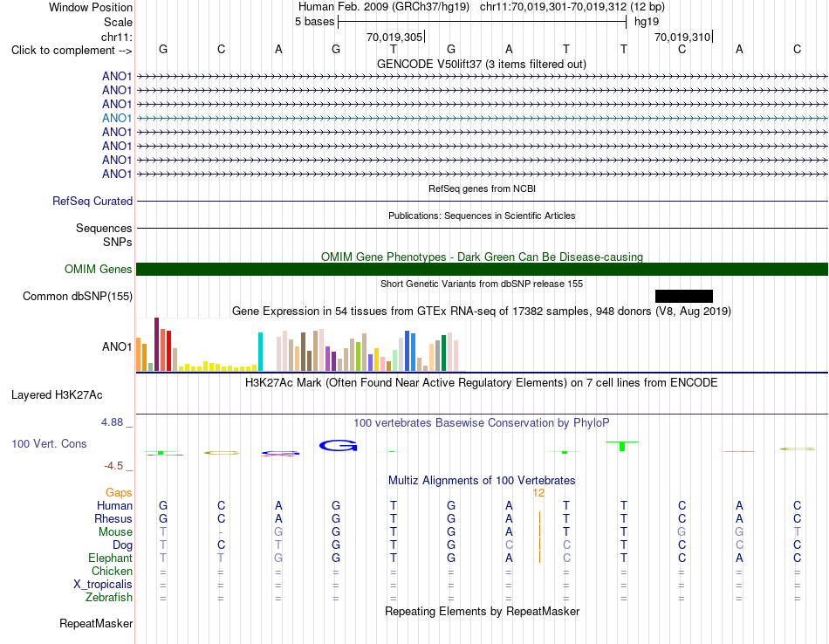Click the chr11:70,019,301-70,019,312 position text
829x644 pixels.
pos(553,7)
